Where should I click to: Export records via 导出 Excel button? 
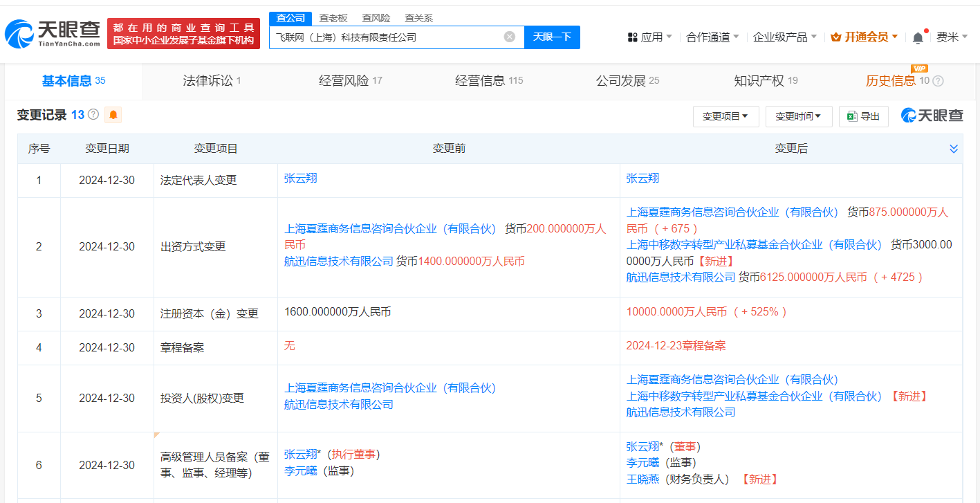[x=863, y=116]
